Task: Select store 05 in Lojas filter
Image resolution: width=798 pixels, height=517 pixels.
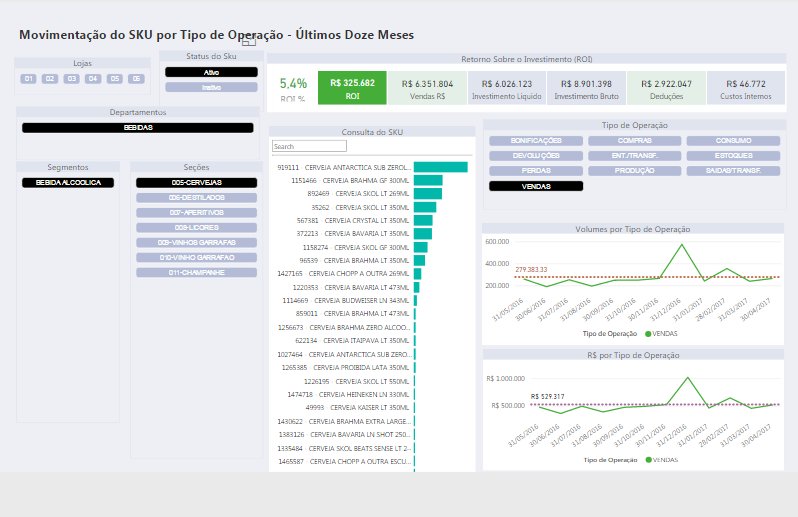Action: pyautogui.click(x=115, y=78)
